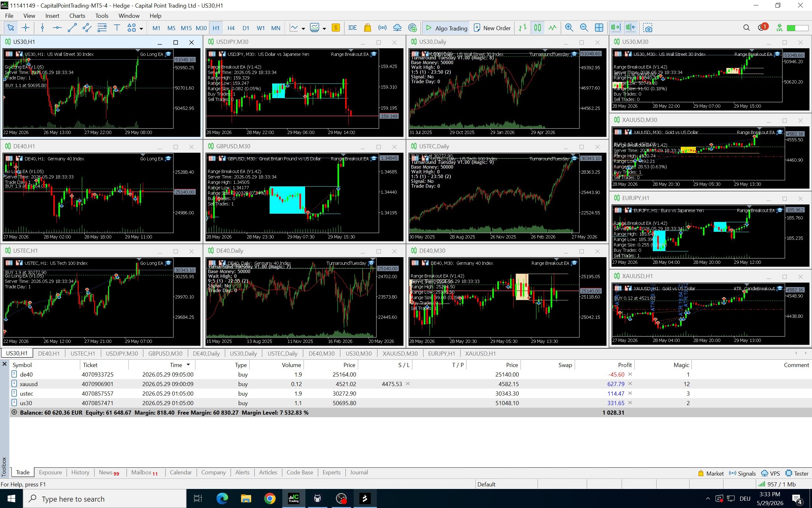Screen dimensions: 812x508
Task: Open Market link in Toolbox footer
Action: (711, 473)
